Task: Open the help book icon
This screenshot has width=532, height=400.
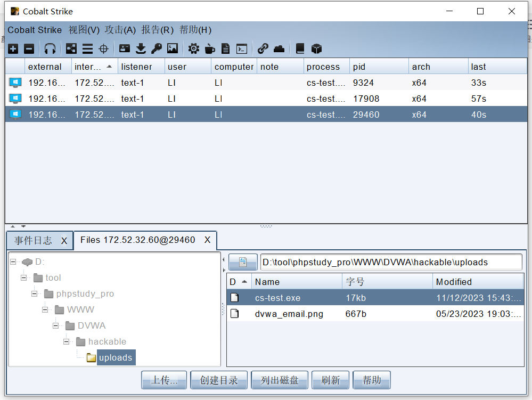Action: coord(300,49)
